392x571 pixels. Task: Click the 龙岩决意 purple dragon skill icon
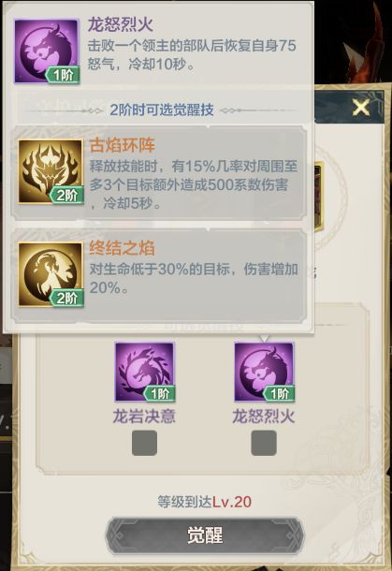(145, 372)
